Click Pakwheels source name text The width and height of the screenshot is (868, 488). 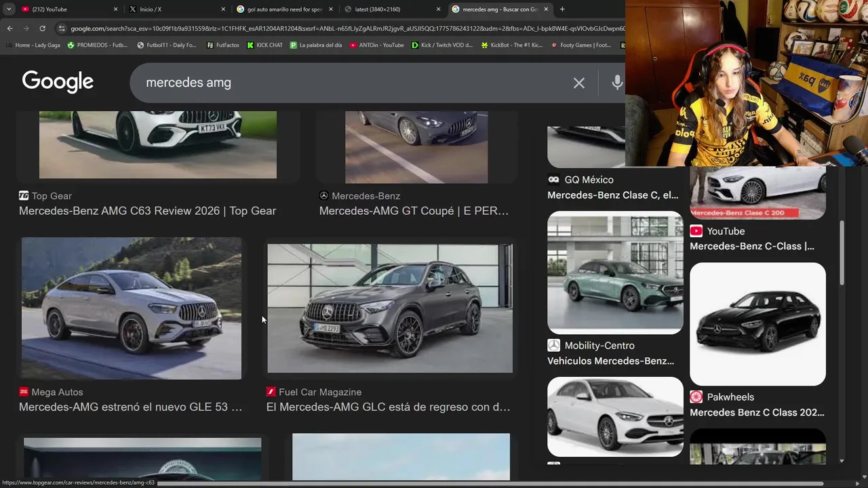coord(730,397)
